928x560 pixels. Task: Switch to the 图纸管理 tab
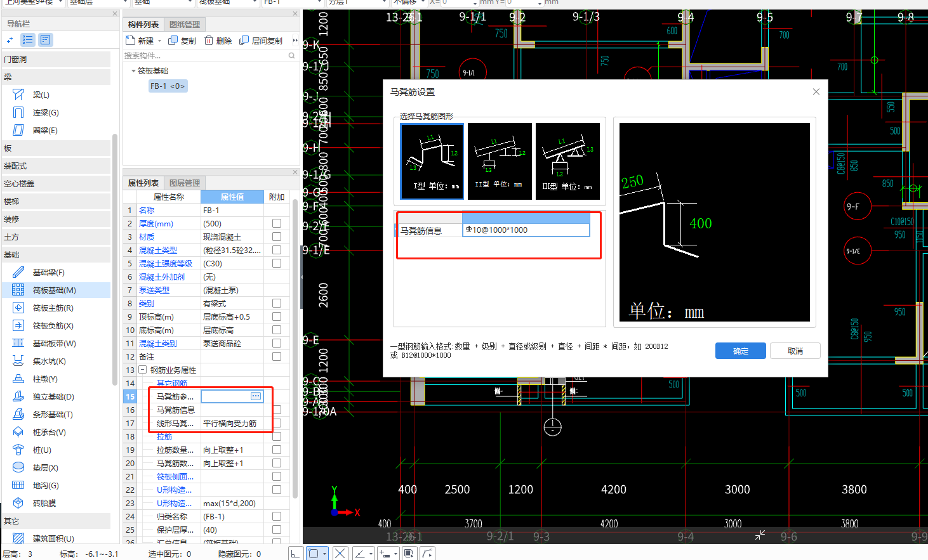click(x=185, y=24)
